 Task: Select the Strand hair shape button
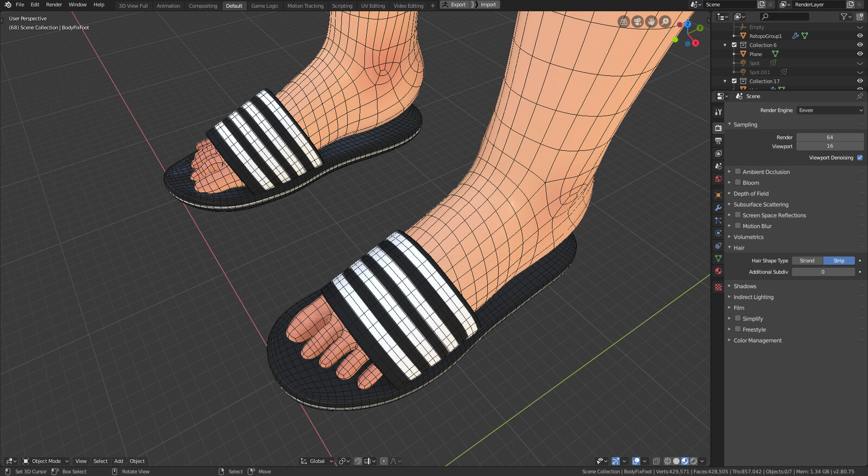point(807,261)
